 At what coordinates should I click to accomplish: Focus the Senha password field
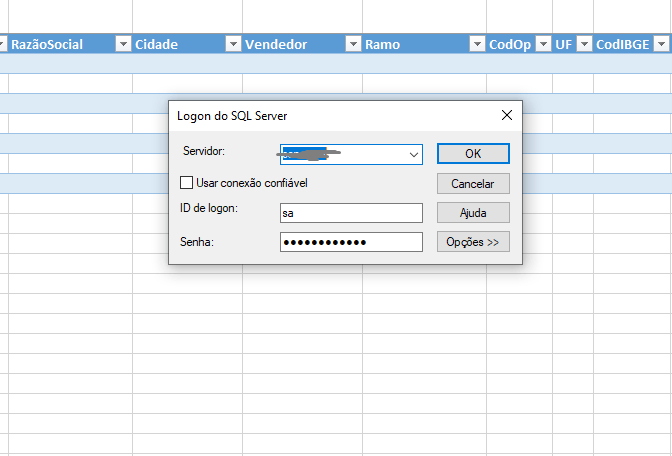pos(351,242)
